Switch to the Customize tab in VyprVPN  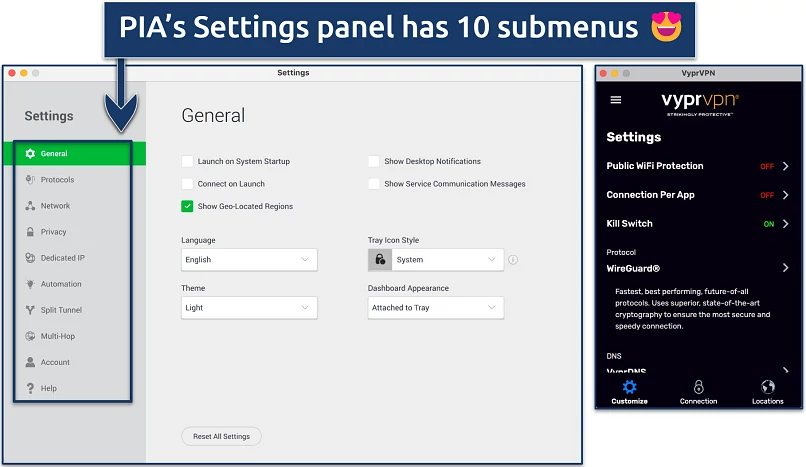[x=629, y=393]
